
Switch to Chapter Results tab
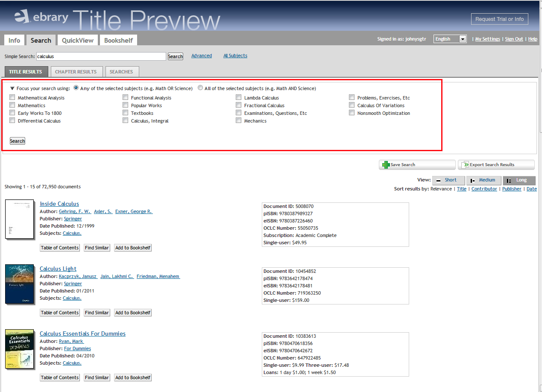[76, 72]
